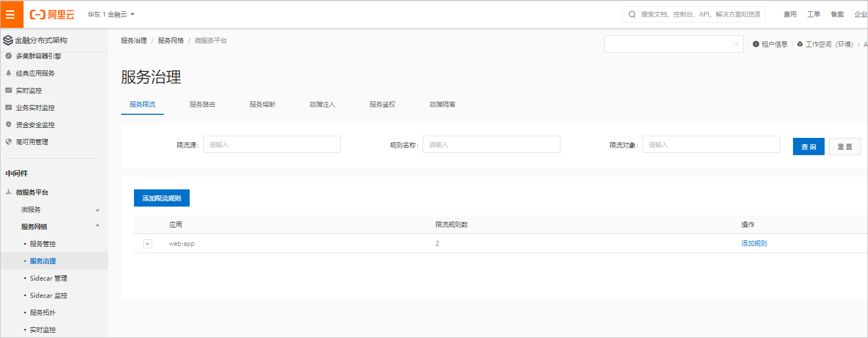Click the 限流规则数 column header
The width and height of the screenshot is (868, 338).
(x=452, y=225)
